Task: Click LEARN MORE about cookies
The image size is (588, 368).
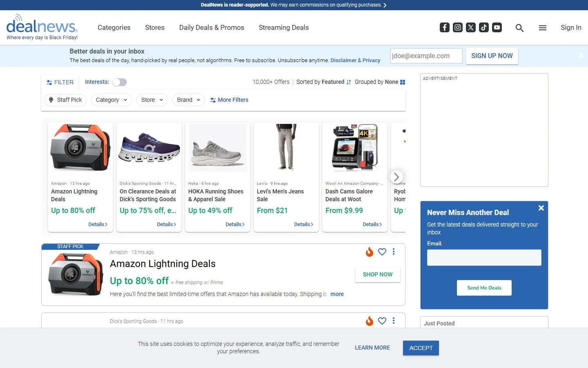Action: (372, 348)
